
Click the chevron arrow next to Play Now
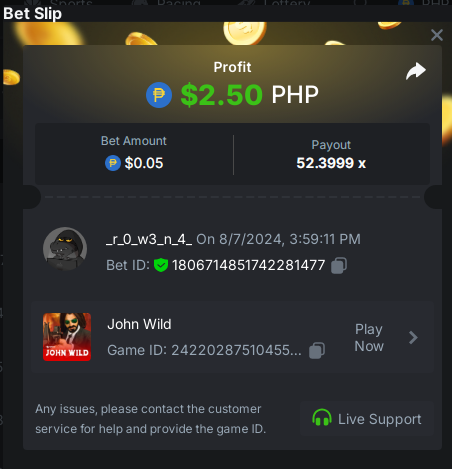(x=413, y=338)
